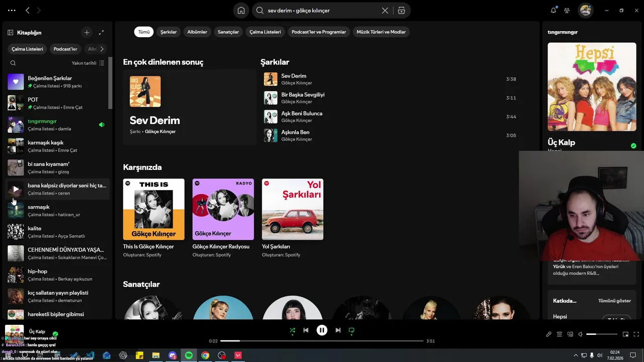Open connect to a device icon
Viewport: 644px width, 362px height.
(570, 334)
